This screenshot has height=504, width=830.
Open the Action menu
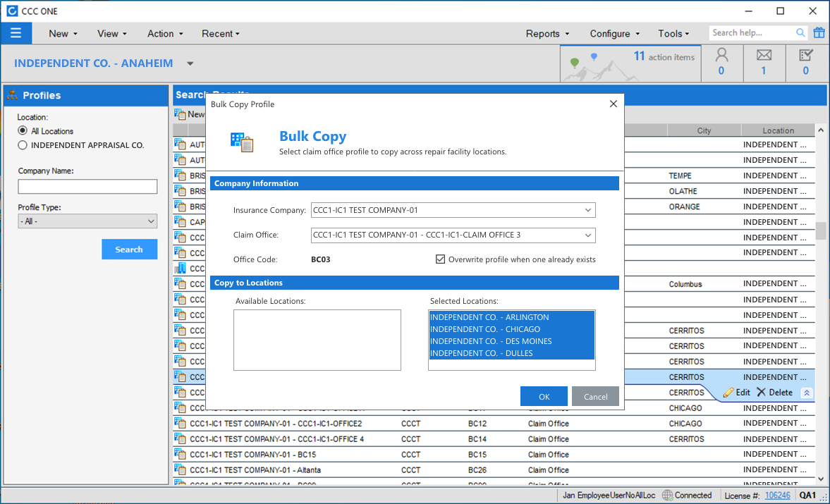point(165,33)
